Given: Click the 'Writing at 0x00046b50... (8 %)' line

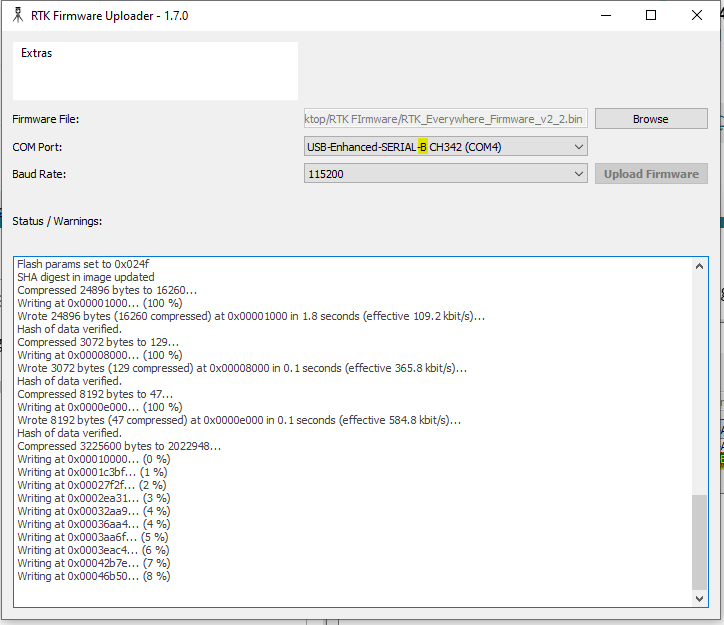Looking at the screenshot, I should [94, 576].
